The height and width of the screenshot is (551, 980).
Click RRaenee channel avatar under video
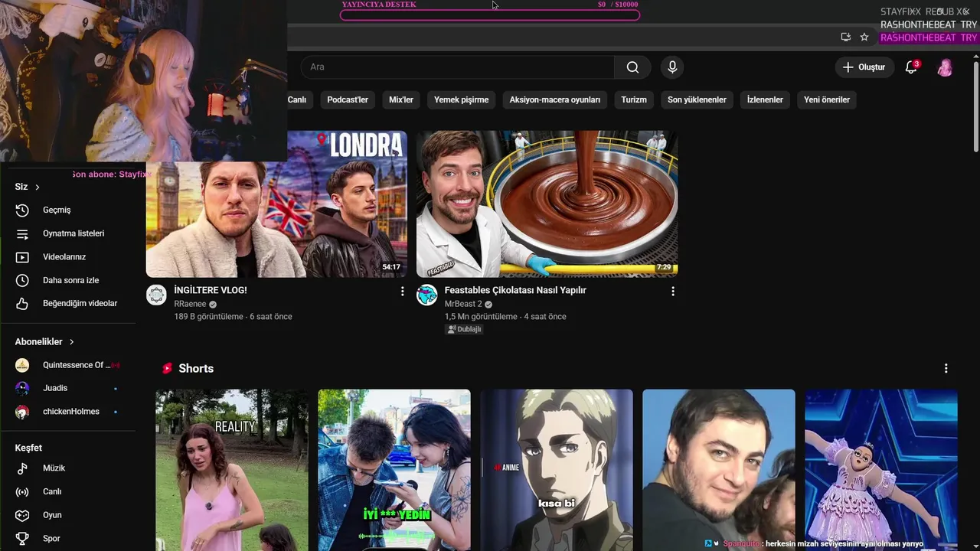pos(156,295)
